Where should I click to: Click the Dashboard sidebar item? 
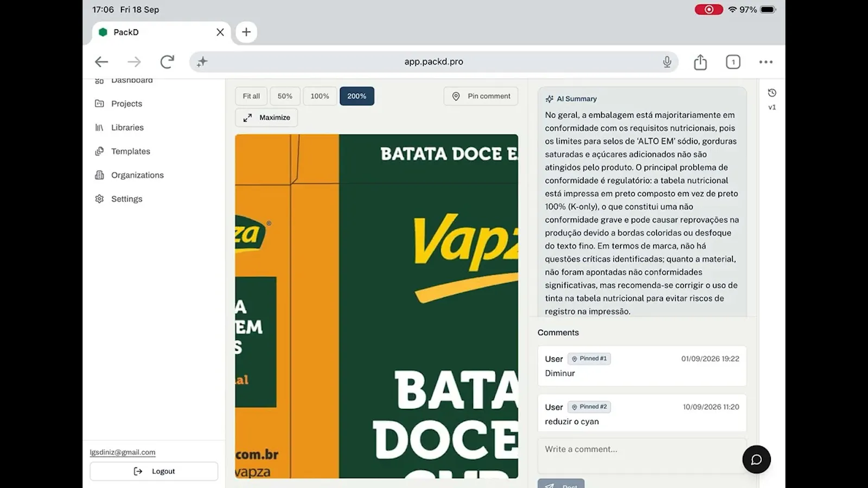click(132, 81)
